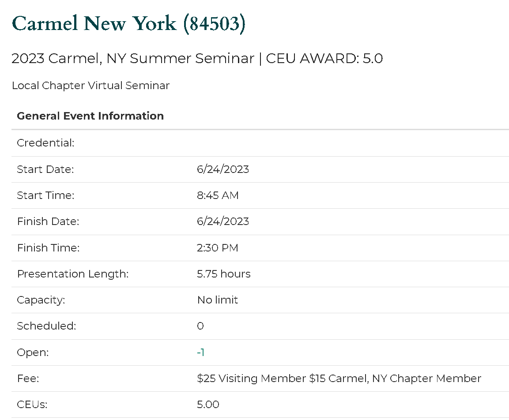The image size is (509, 420).
Task: Click the 5.75 hours value
Action: click(223, 274)
